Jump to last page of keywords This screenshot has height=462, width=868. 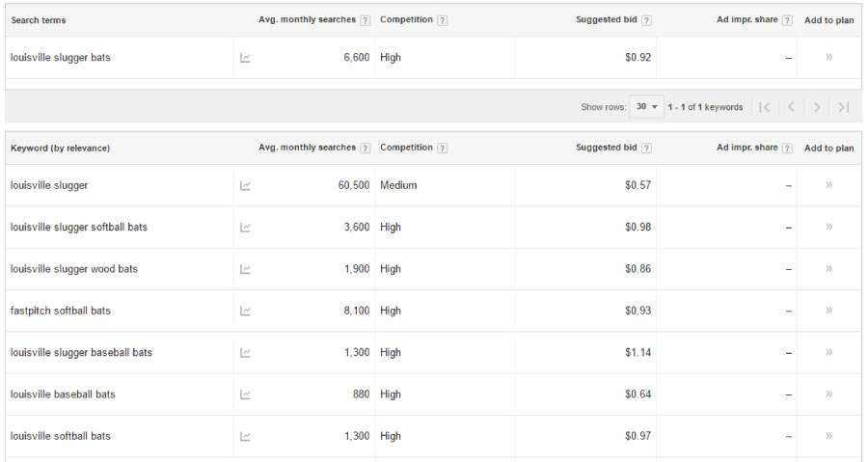(843, 107)
